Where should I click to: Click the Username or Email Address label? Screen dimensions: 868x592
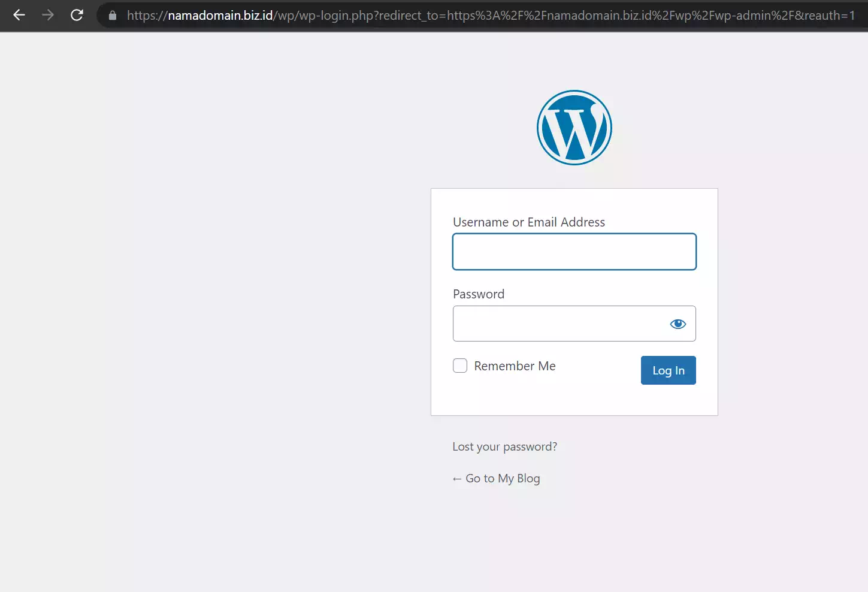tap(529, 222)
